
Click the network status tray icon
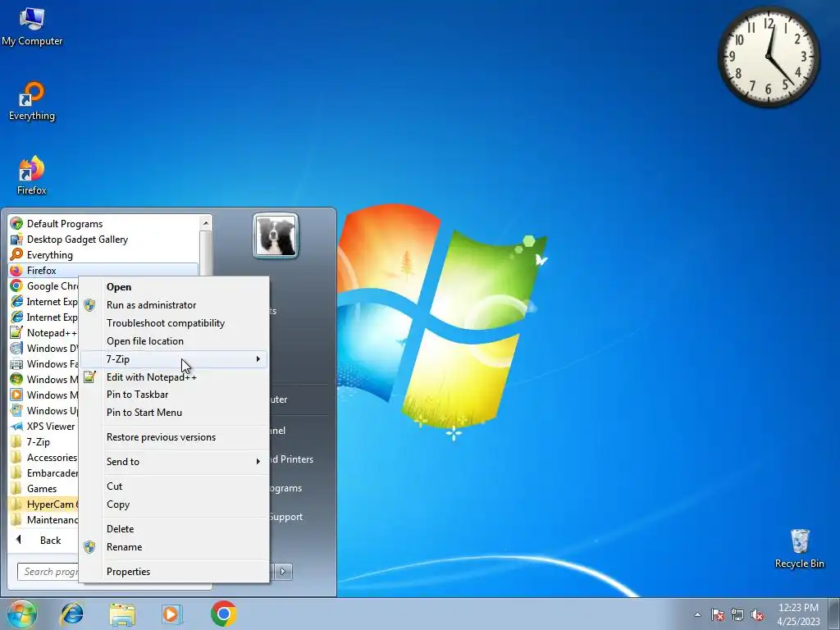pos(737,615)
